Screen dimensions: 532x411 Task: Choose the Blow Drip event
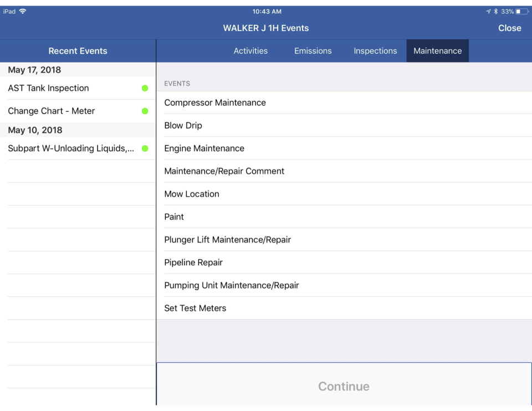(183, 126)
